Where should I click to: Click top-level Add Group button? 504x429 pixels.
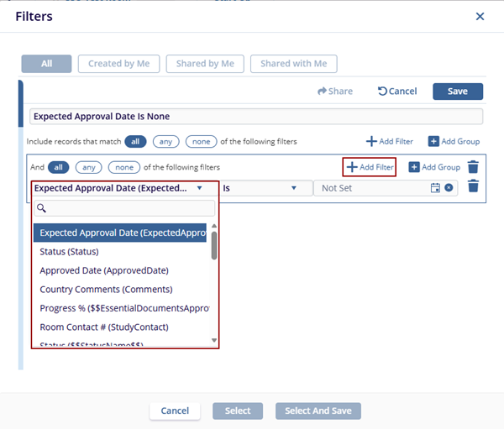click(454, 142)
